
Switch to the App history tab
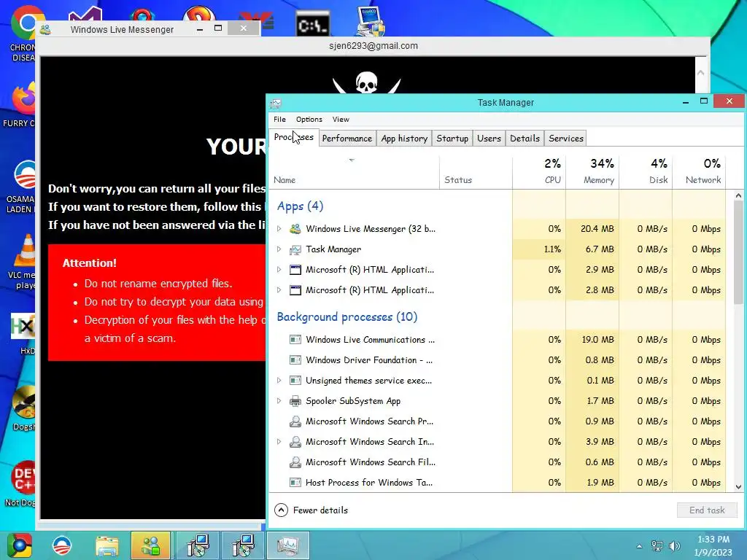404,139
